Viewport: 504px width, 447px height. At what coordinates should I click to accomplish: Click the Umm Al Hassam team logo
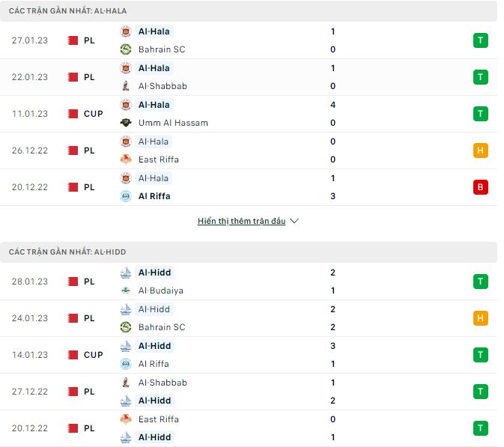coord(126,123)
